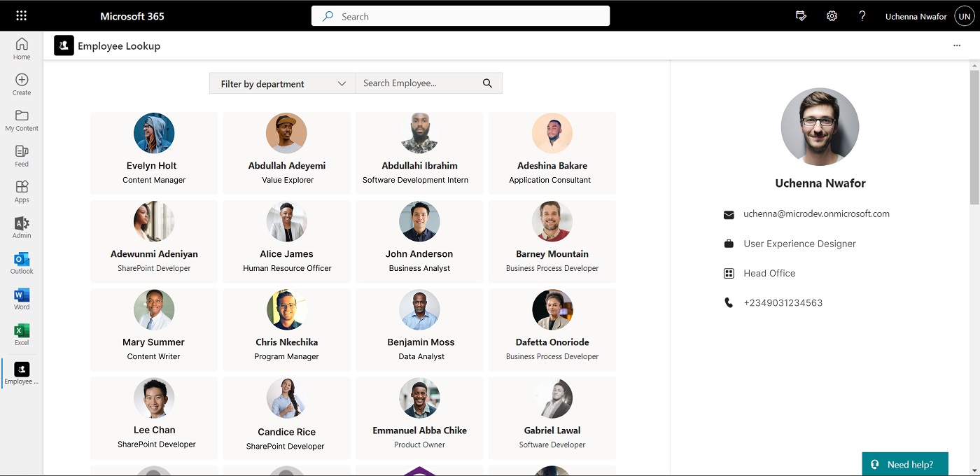
Task: Open the Feed section in the sidebar
Action: pos(21,155)
